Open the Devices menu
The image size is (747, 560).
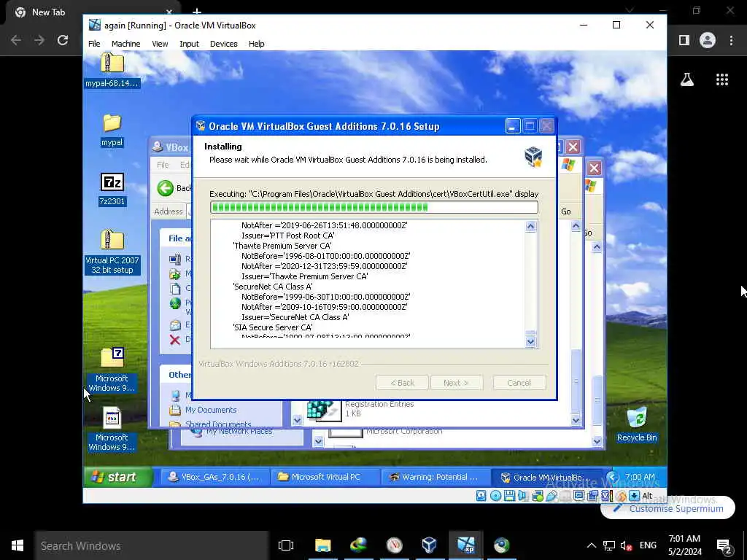tap(223, 44)
